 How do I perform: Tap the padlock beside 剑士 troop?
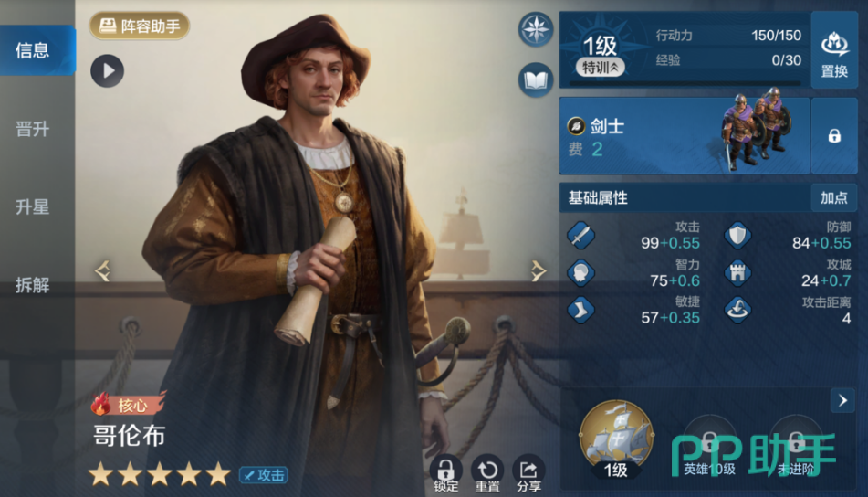tap(833, 136)
